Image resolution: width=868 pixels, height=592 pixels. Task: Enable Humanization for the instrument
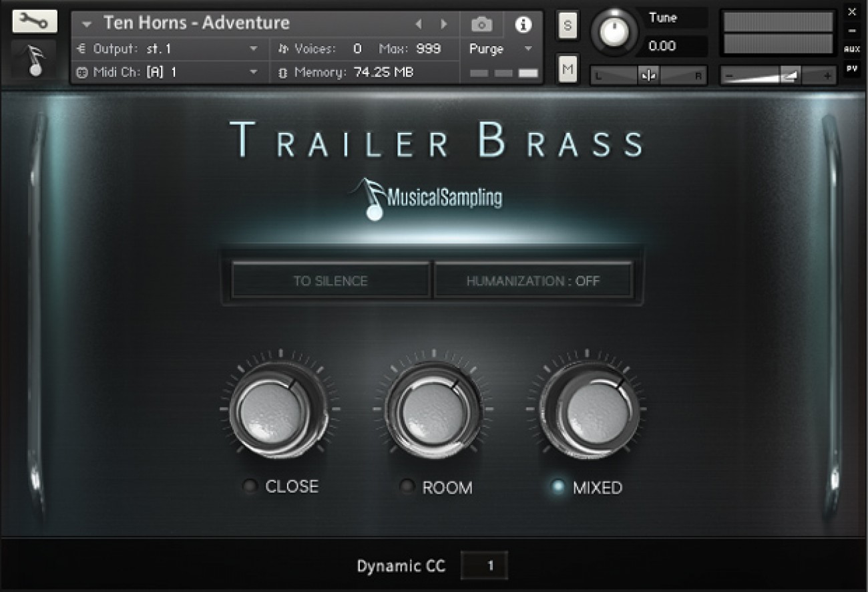[x=534, y=281]
